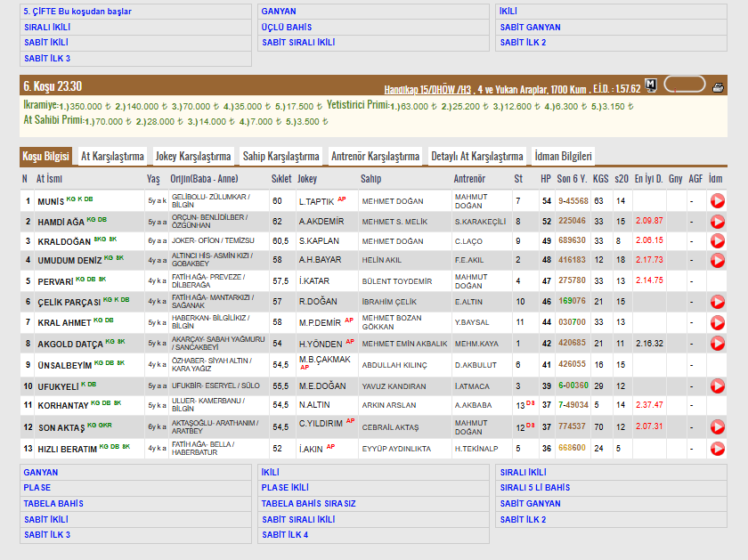Viewport: 748px width, 560px height.
Task: Play UMUDUM DENİZ workout video
Action: coord(717,260)
